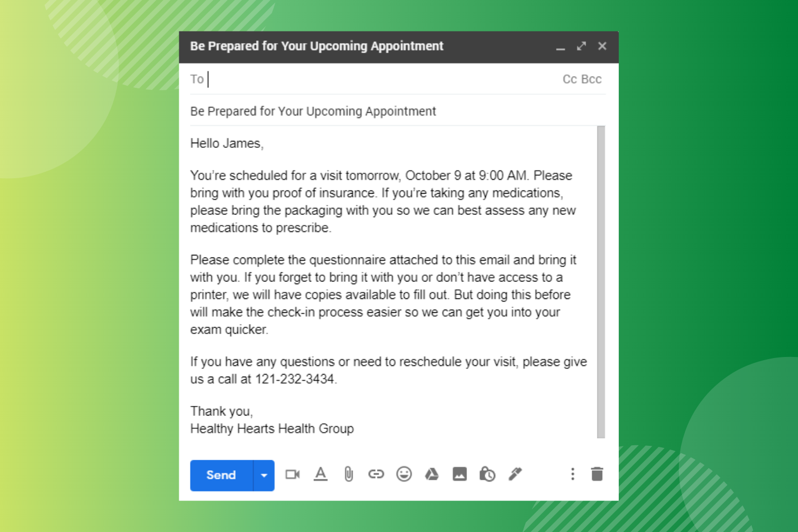
Task: Click the message body scrollbar
Action: (x=601, y=282)
